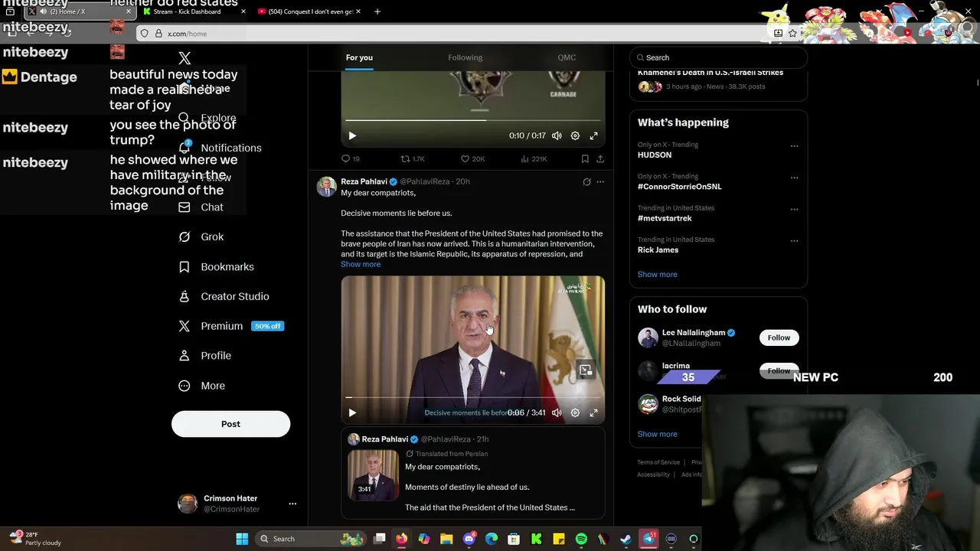Open the Accessibility footer link

click(x=653, y=474)
